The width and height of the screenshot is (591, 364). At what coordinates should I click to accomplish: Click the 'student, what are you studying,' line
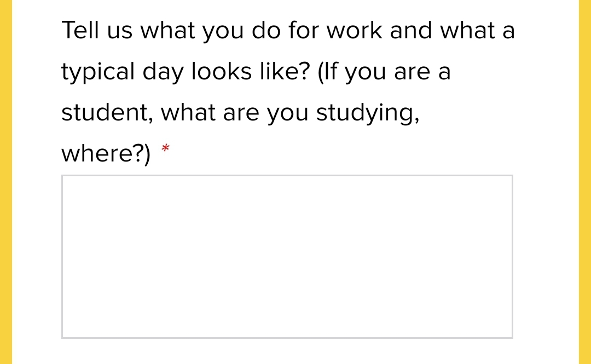click(x=240, y=113)
